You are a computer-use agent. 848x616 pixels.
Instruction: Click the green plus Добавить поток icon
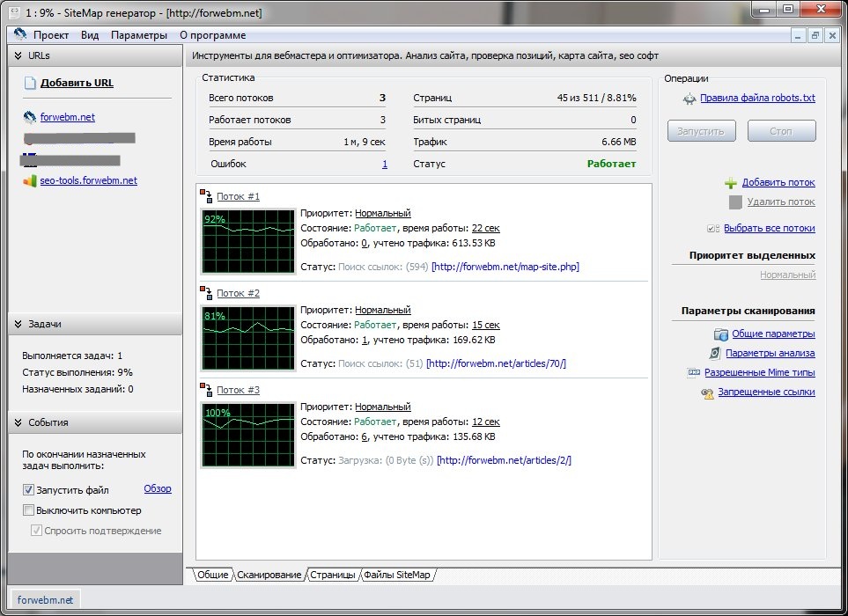click(730, 183)
